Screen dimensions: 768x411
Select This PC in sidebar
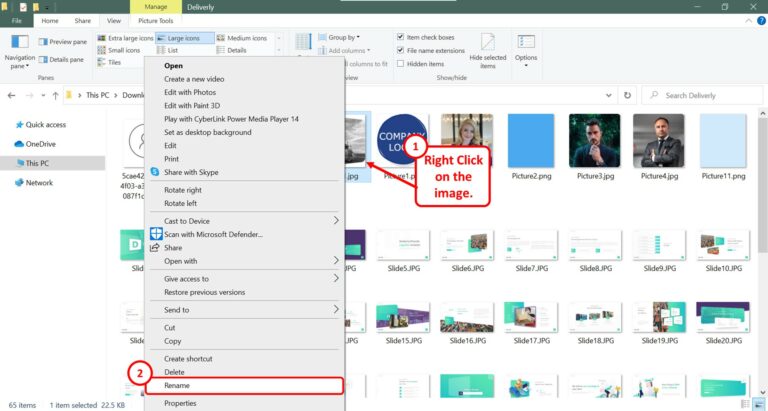pyautogui.click(x=53, y=163)
